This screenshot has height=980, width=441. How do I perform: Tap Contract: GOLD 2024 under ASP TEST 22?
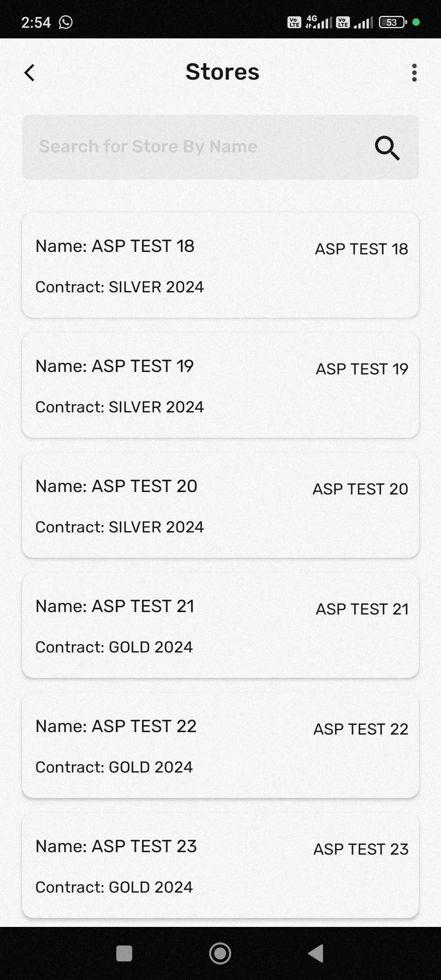click(114, 767)
